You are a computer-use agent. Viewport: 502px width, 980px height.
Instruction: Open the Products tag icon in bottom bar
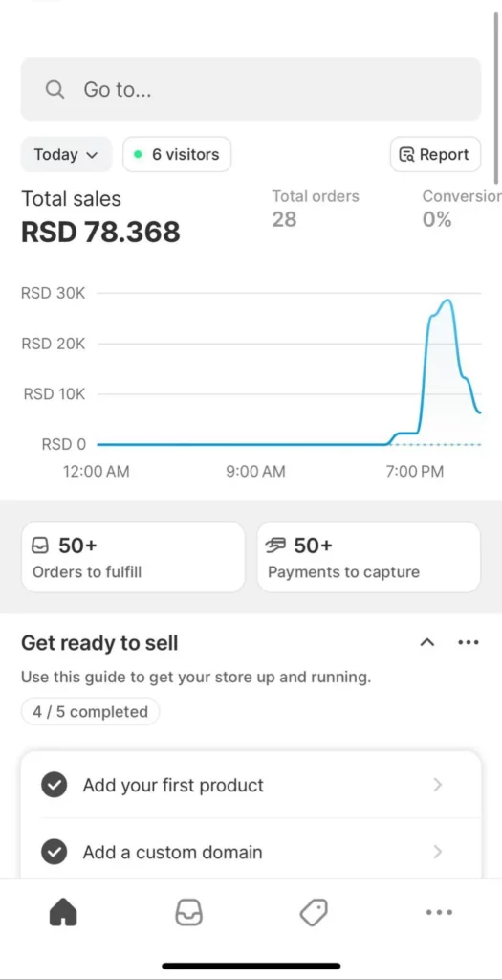point(314,912)
